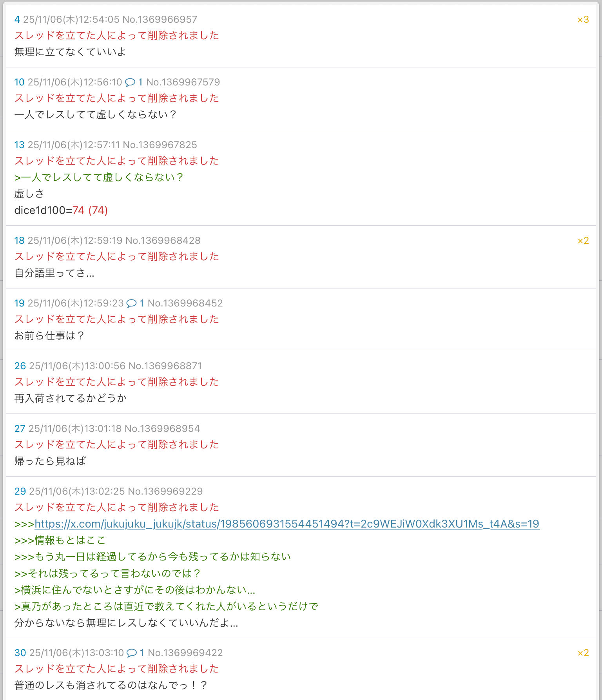Click post ID No.1369968452
602x700 pixels.
[185, 303]
